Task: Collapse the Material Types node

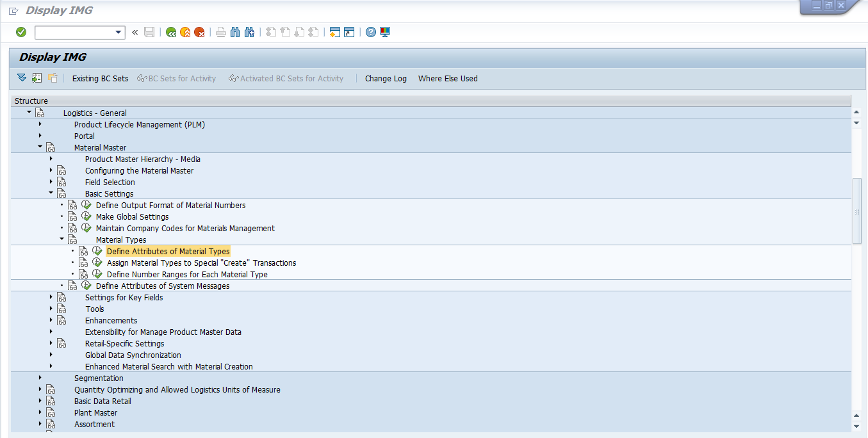Action: coord(62,239)
